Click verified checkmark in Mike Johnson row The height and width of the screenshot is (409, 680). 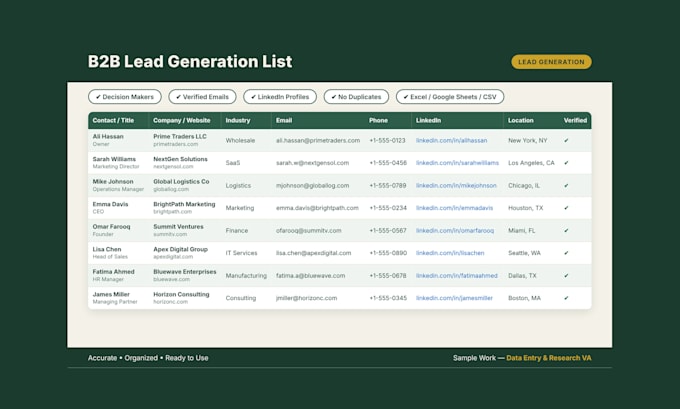point(566,186)
